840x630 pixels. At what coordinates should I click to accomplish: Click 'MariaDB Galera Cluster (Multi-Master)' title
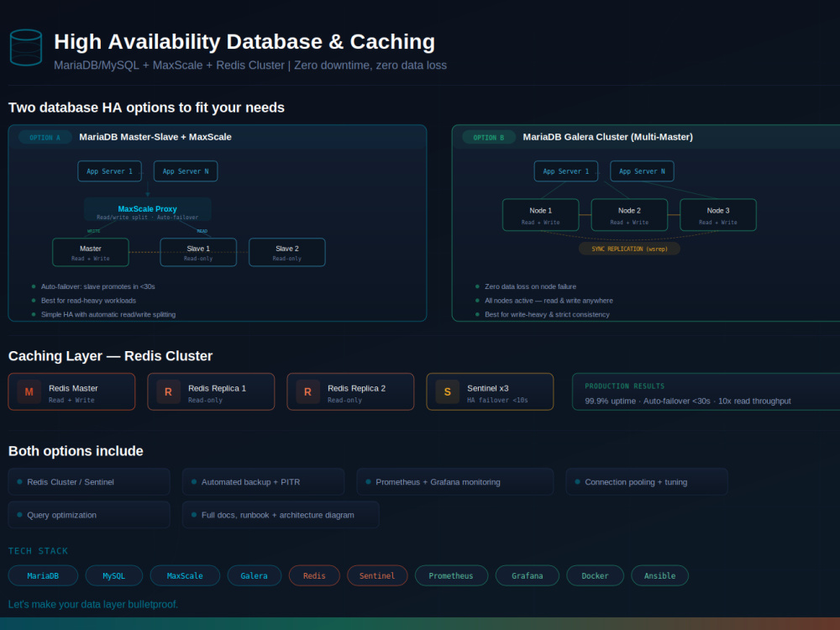608,137
